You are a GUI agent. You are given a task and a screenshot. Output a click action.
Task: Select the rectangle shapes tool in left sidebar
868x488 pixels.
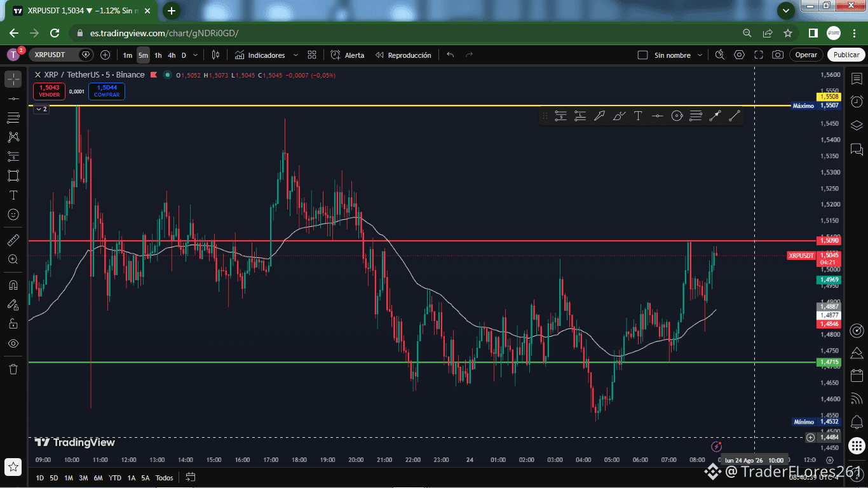(x=13, y=175)
